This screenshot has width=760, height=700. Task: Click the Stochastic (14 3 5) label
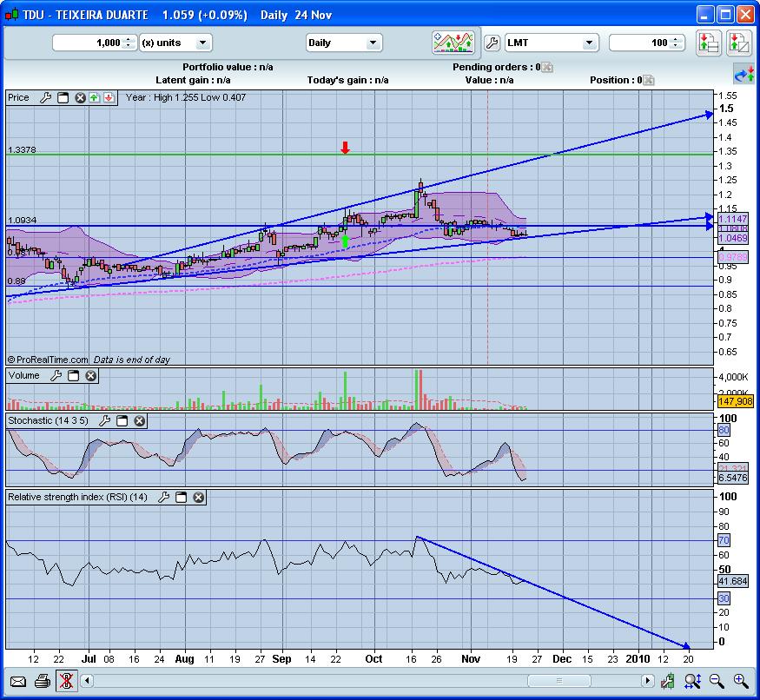point(48,420)
